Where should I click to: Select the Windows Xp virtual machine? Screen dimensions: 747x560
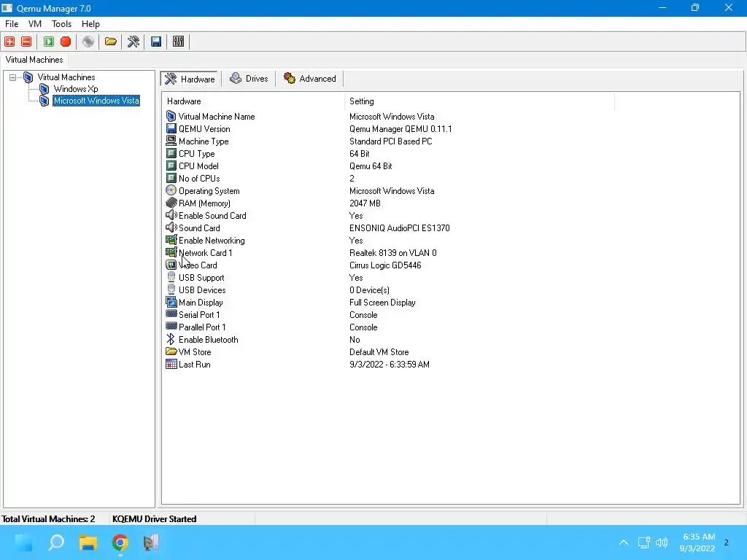coord(76,89)
